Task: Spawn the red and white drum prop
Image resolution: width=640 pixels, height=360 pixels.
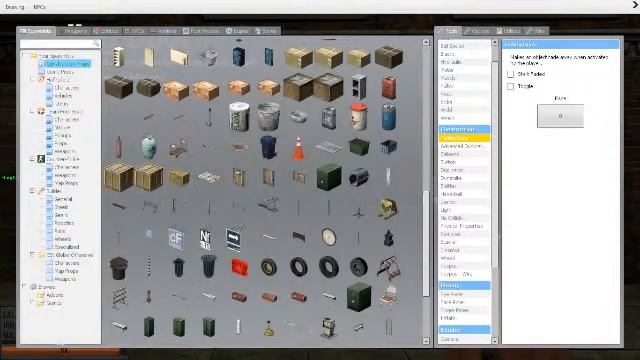Action: [x=359, y=117]
